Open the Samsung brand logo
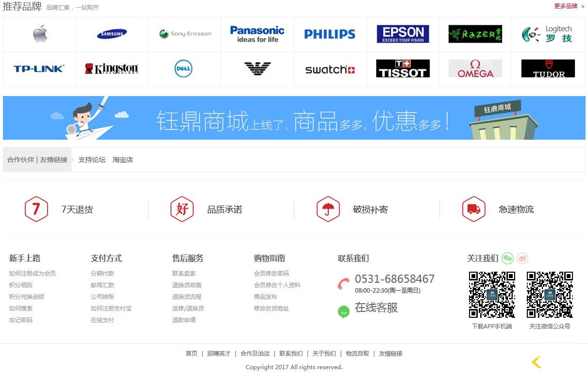Screen dimensions: 588x376 click(x=112, y=34)
